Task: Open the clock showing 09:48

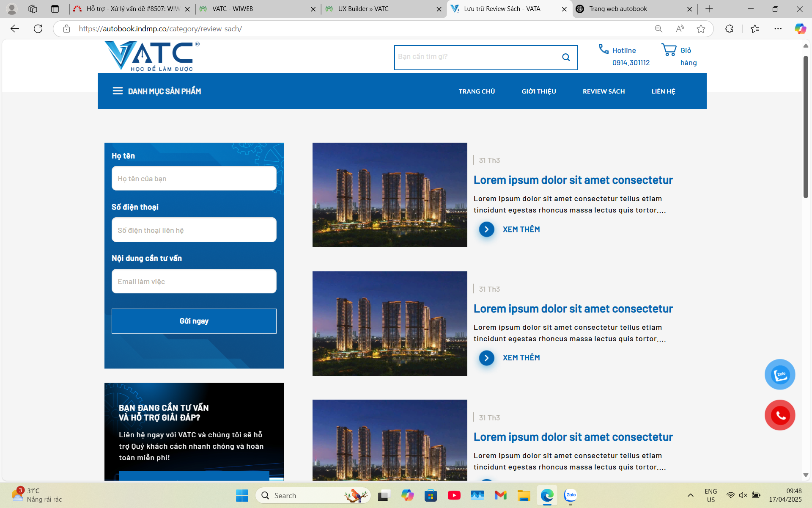Action: pos(785,495)
